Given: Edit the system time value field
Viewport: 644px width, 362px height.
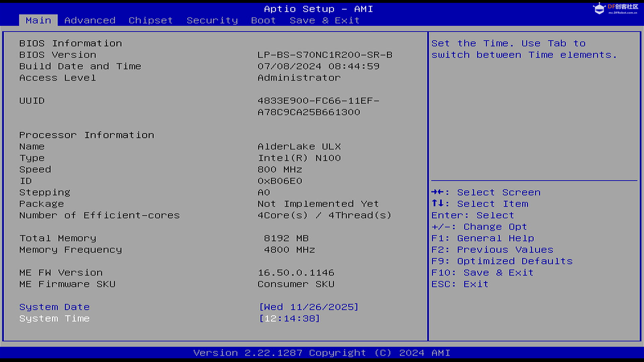Looking at the screenshot, I should (289, 318).
